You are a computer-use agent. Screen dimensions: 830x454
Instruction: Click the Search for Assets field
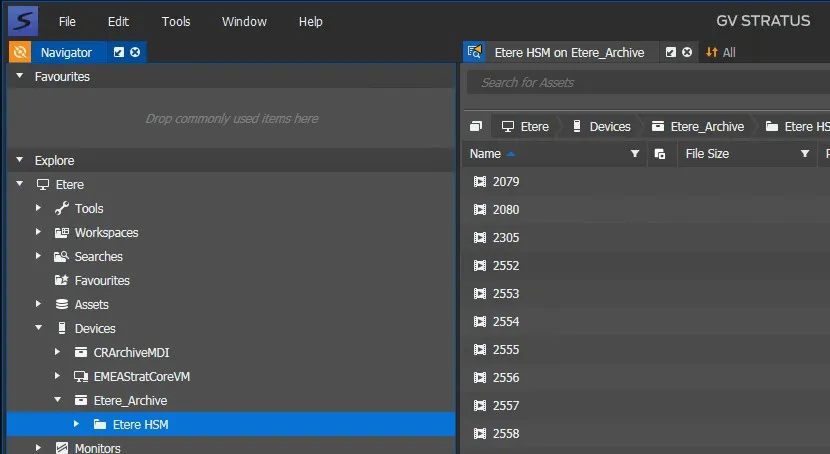pos(650,82)
